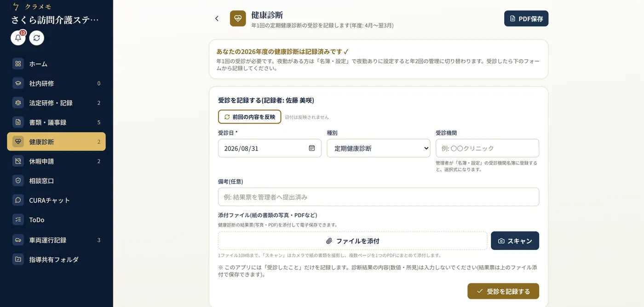Focus the 受診機関 text field
644x307 pixels.
point(487,148)
